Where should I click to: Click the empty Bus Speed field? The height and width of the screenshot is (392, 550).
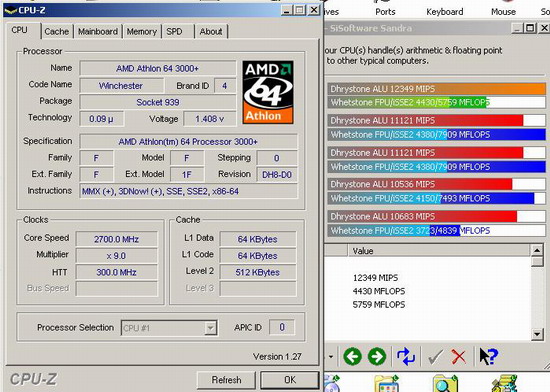pyautogui.click(x=116, y=289)
